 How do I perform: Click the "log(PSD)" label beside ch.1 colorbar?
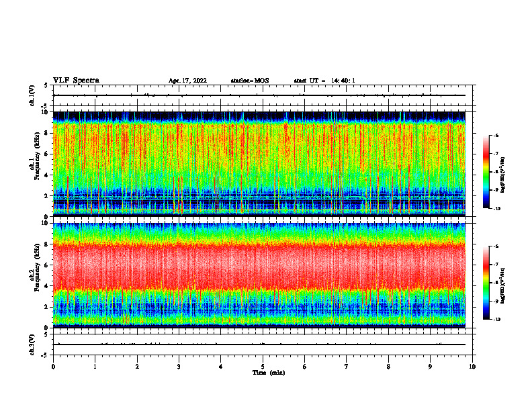(x=502, y=175)
